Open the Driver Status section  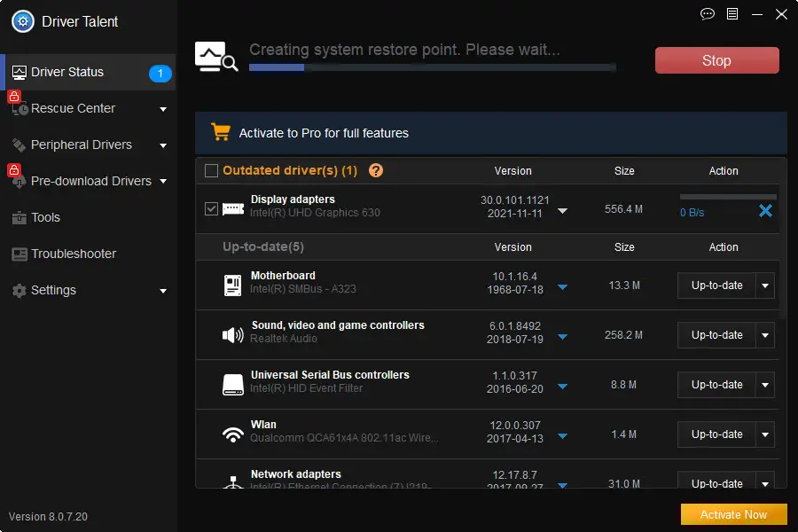click(x=89, y=73)
